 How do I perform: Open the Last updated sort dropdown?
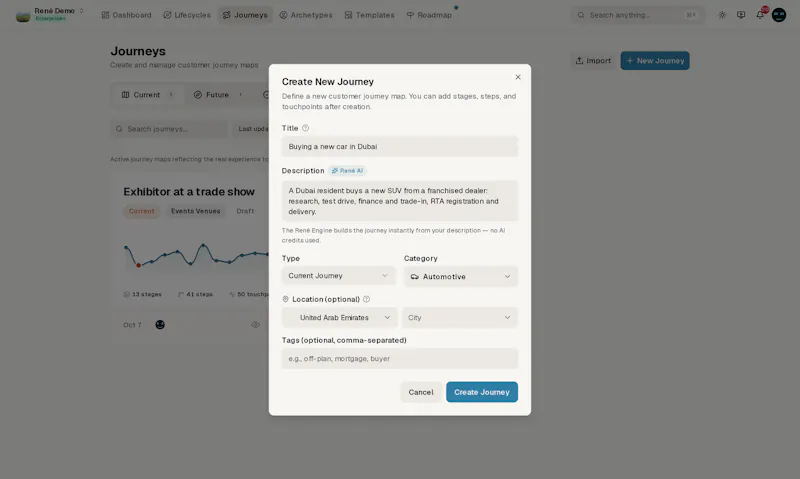click(253, 129)
